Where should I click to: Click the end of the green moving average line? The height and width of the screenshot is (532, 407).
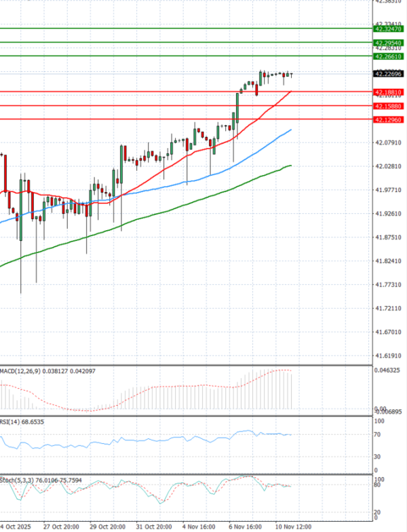(x=291, y=165)
